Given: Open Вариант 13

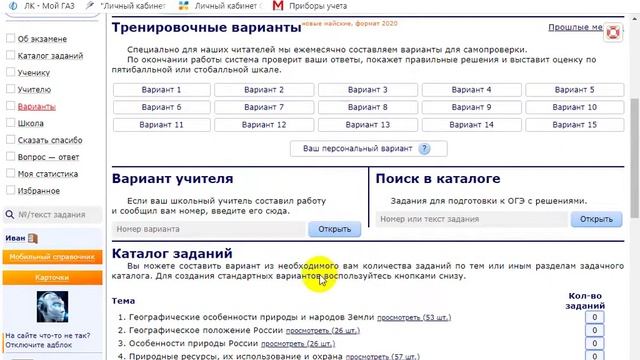Looking at the screenshot, I should pos(368,125).
